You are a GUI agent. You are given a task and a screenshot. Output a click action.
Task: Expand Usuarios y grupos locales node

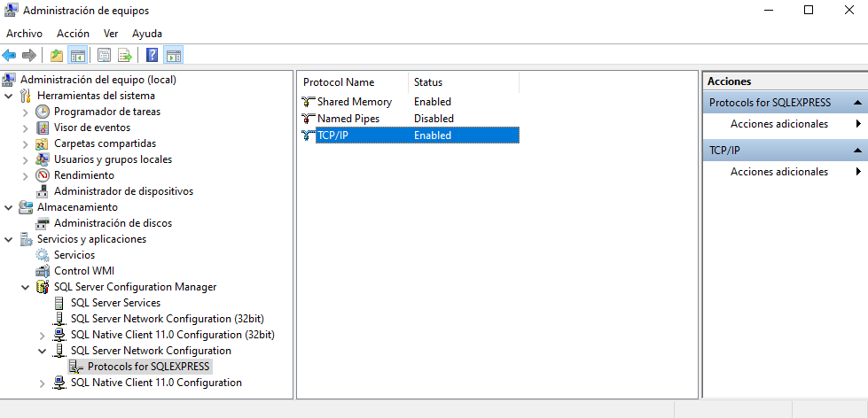(26, 160)
